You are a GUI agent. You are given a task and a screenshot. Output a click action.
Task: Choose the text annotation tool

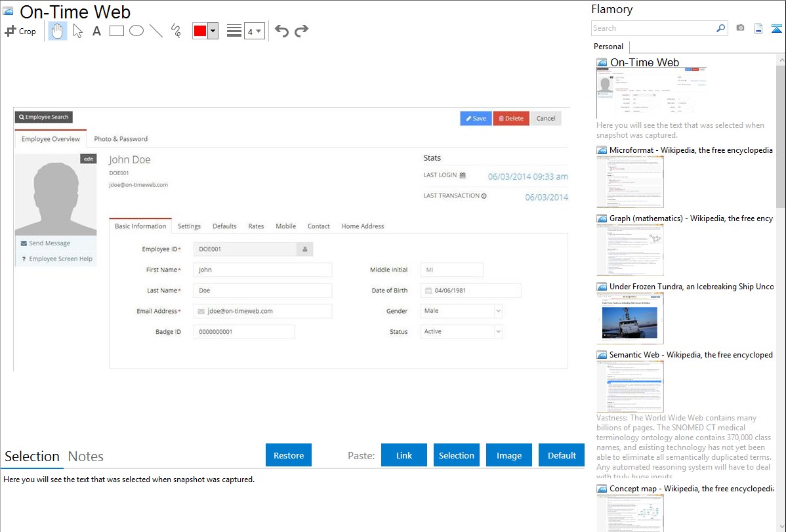(96, 31)
